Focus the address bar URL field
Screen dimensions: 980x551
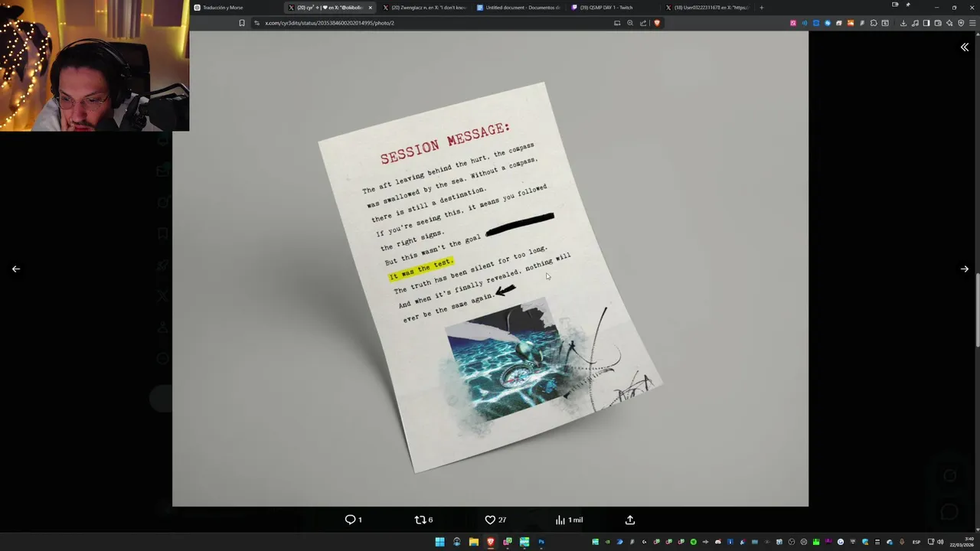436,23
